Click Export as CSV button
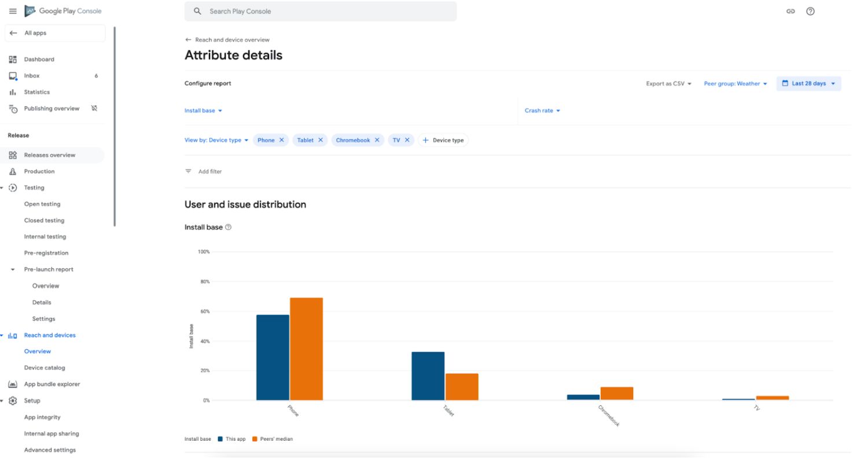The height and width of the screenshot is (458, 868). coord(668,84)
